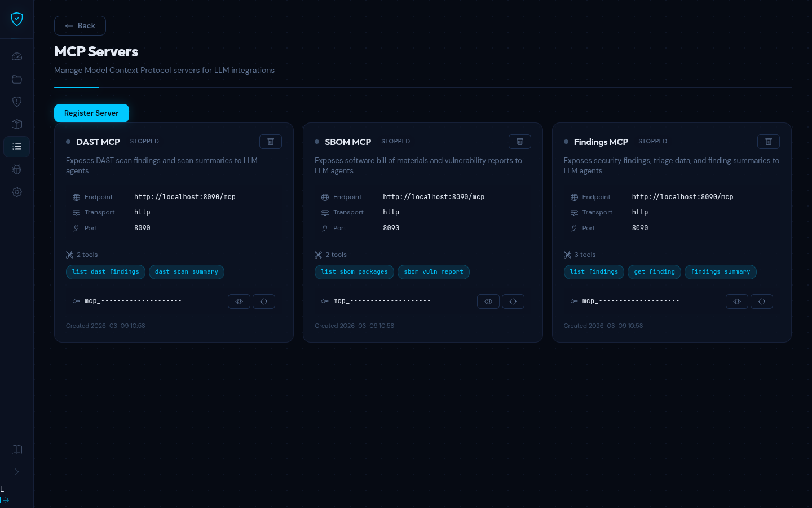The height and width of the screenshot is (508, 812).
Task: Click trash icon on SBOM MCP card
Action: [519, 142]
